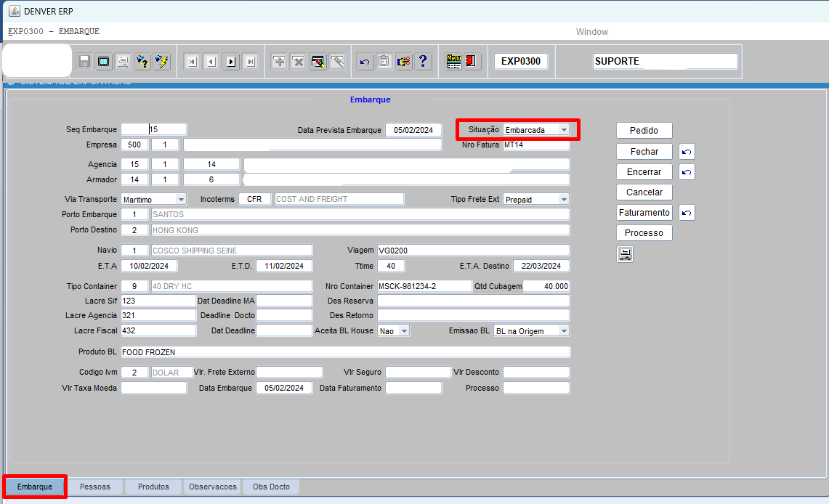Click the Data Embarque field
Viewport: 829px width, 504px height.
pyautogui.click(x=284, y=388)
